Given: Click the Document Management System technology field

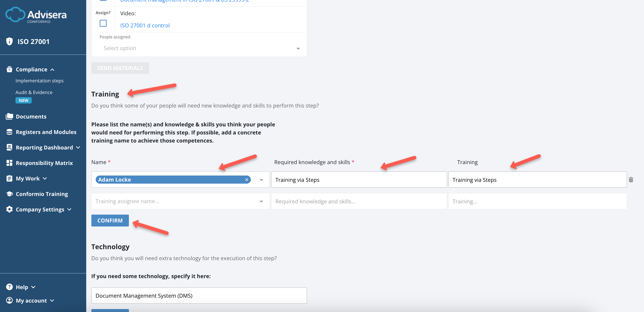Looking at the screenshot, I should (199, 295).
